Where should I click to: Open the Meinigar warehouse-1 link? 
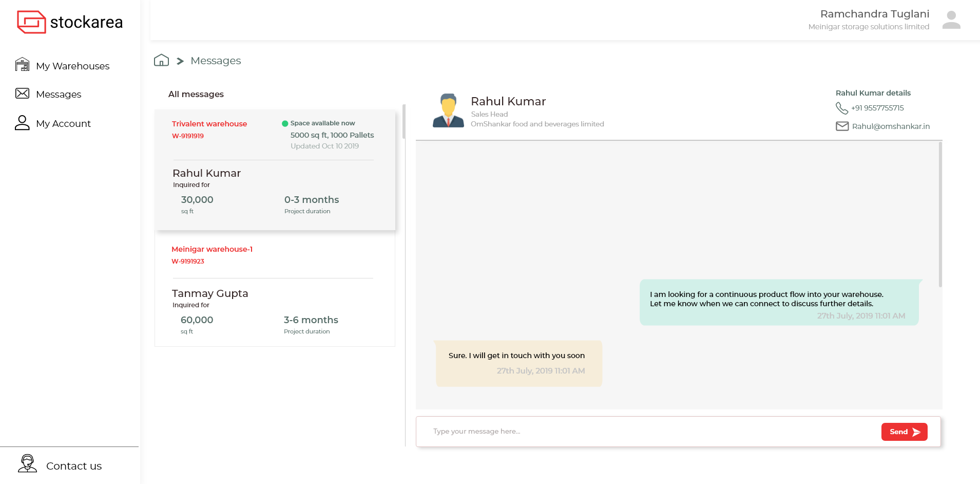tap(212, 249)
